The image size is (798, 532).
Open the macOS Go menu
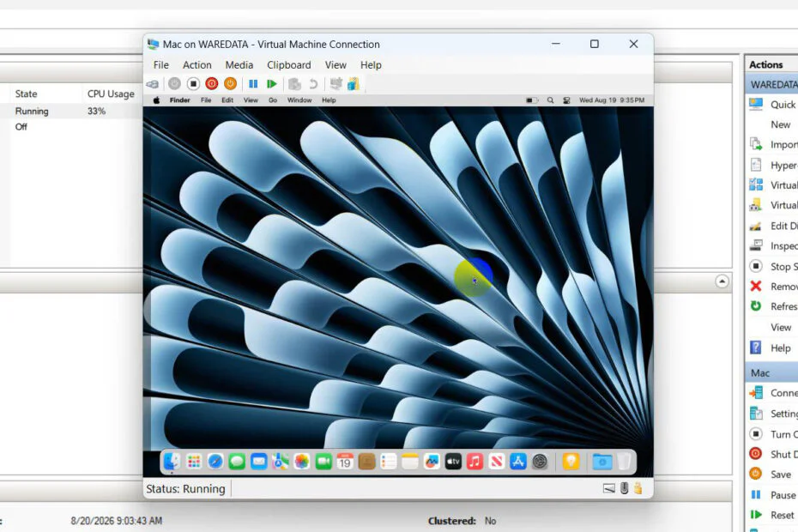(x=273, y=100)
